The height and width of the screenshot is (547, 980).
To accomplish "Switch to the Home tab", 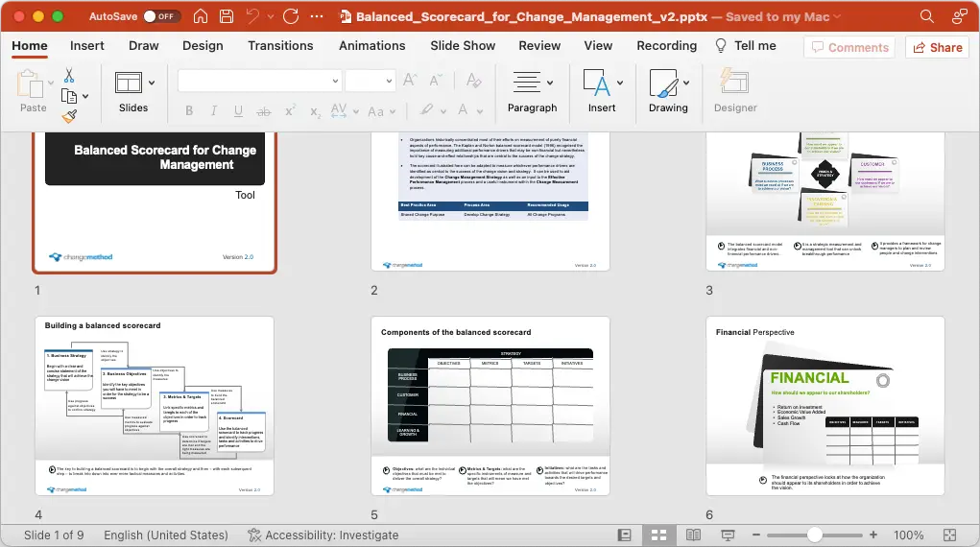I will 30,46.
